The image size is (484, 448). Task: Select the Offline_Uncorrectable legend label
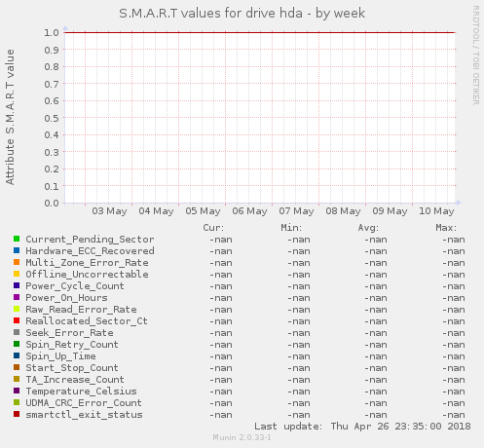(87, 275)
